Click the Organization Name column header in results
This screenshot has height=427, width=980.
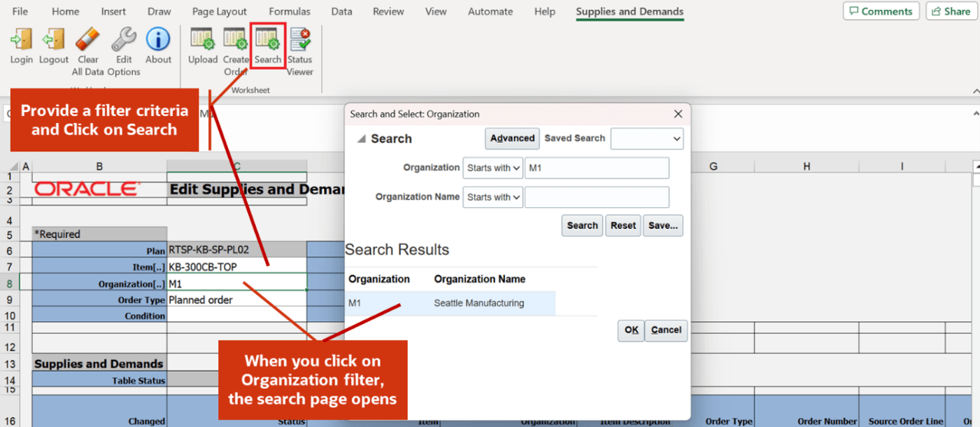click(x=479, y=279)
